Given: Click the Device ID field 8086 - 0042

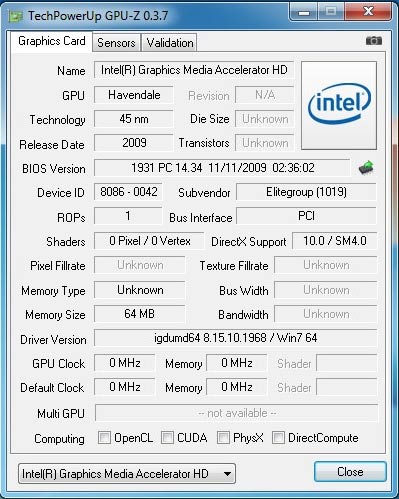Looking at the screenshot, I should tap(129, 192).
